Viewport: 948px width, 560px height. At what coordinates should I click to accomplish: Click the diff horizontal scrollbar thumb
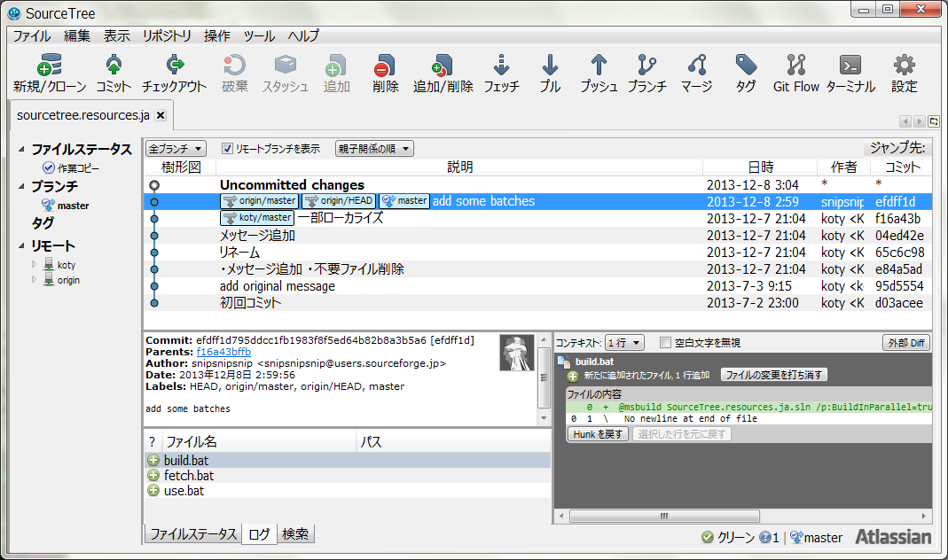[664, 516]
